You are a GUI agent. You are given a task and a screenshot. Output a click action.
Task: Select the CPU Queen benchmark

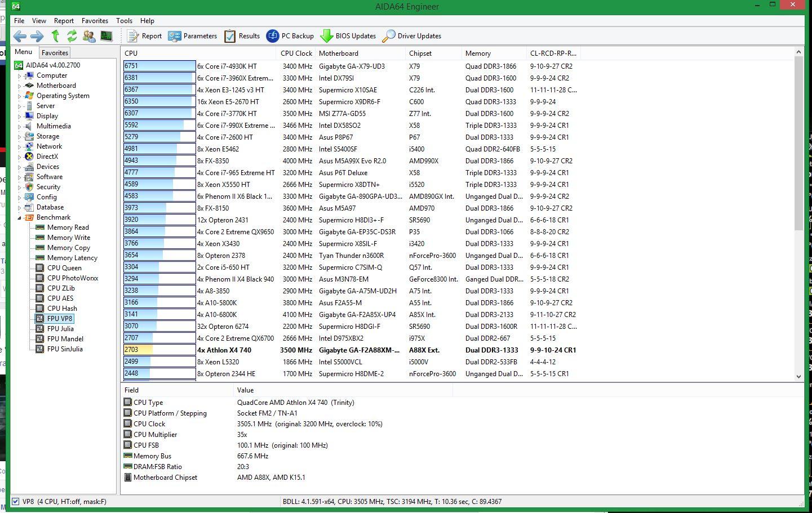[64, 268]
